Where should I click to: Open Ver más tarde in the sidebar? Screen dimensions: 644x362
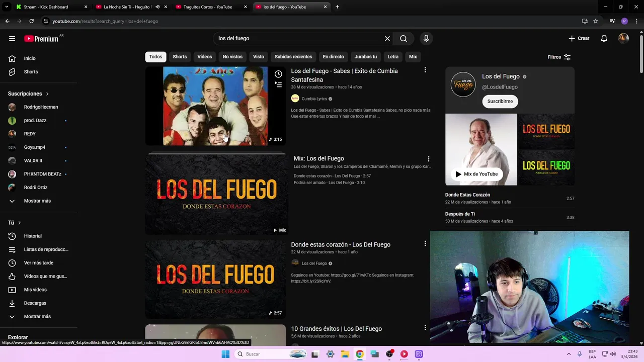[38, 263]
